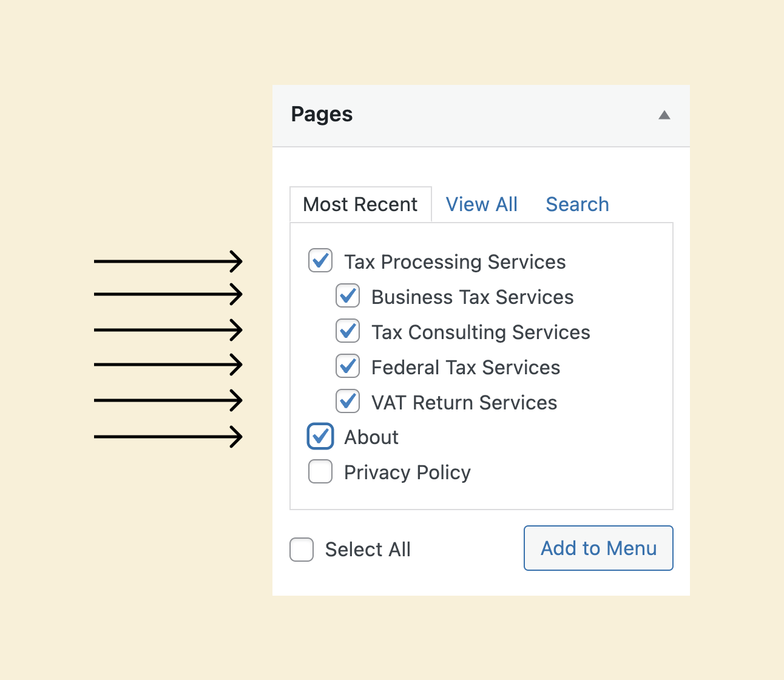The width and height of the screenshot is (784, 680).
Task: Click the 'VAT Return Services' label text
Action: 464,403
